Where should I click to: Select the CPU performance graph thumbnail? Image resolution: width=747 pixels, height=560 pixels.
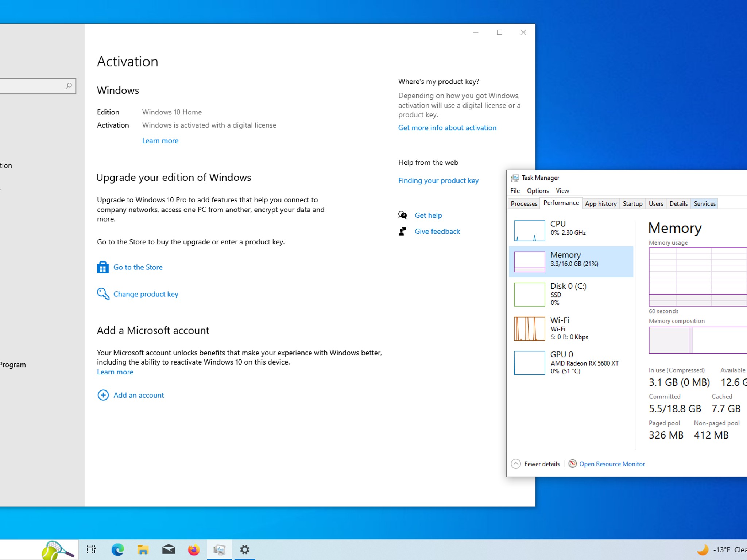pyautogui.click(x=529, y=231)
